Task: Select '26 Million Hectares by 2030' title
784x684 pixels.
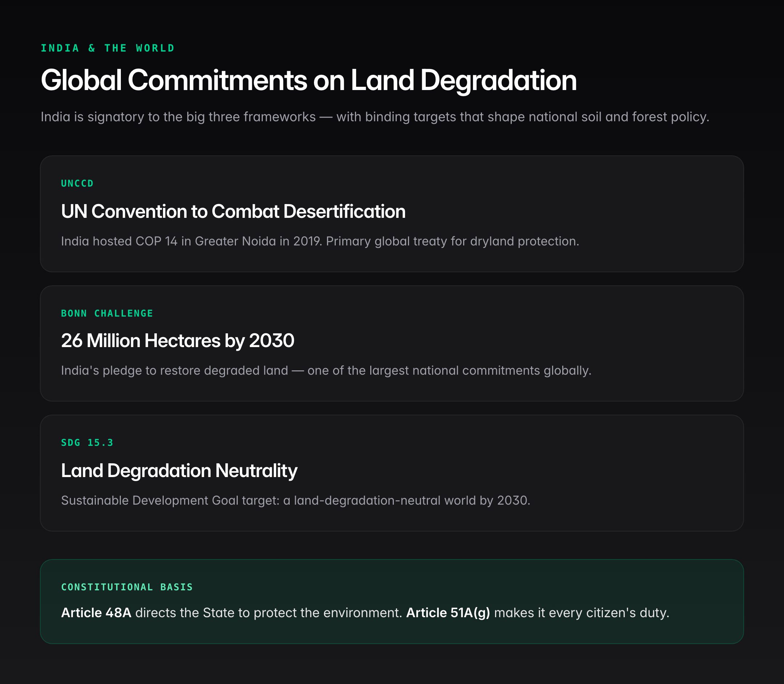Action: coord(178,341)
